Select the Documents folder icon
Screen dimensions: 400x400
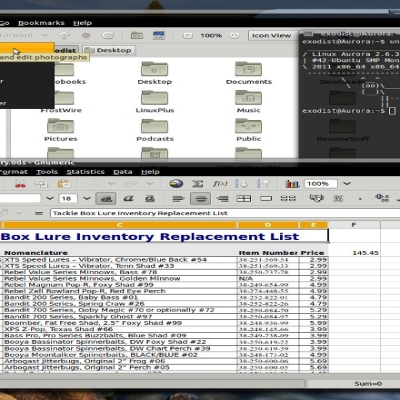[x=249, y=73]
